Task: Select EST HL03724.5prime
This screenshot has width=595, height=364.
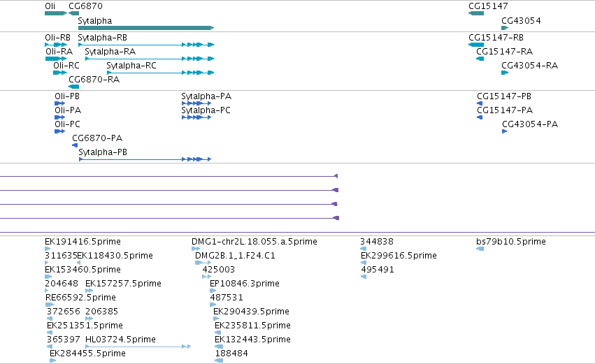Action: [138, 347]
